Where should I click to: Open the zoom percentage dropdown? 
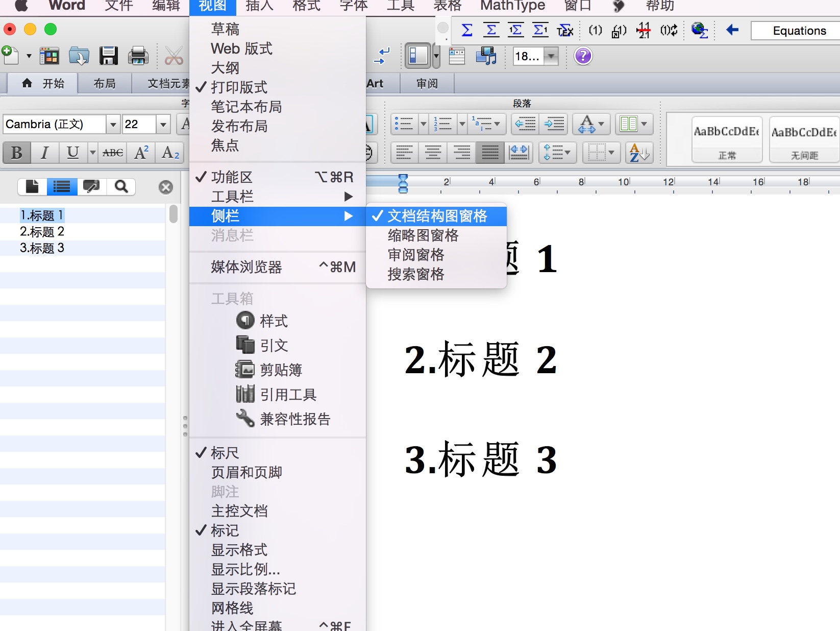551,56
